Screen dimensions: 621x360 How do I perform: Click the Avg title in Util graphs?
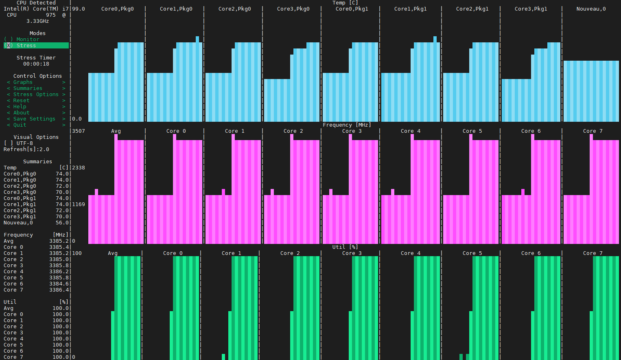[x=112, y=253]
